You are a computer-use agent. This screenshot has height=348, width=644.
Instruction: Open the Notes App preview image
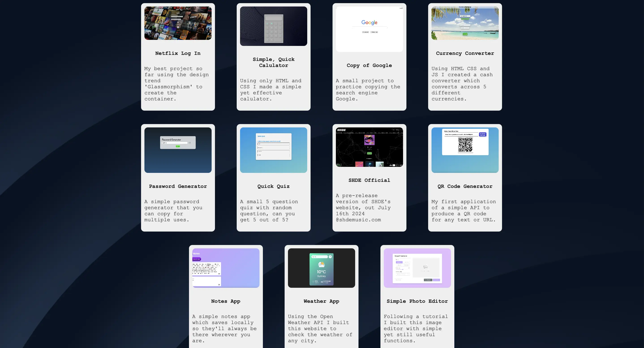click(x=226, y=268)
